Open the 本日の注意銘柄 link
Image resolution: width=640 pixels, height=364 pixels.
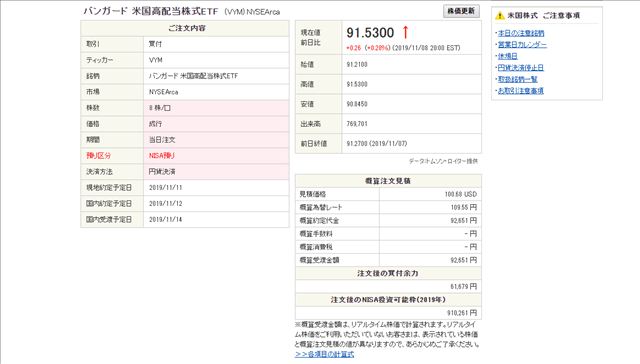tap(521, 33)
